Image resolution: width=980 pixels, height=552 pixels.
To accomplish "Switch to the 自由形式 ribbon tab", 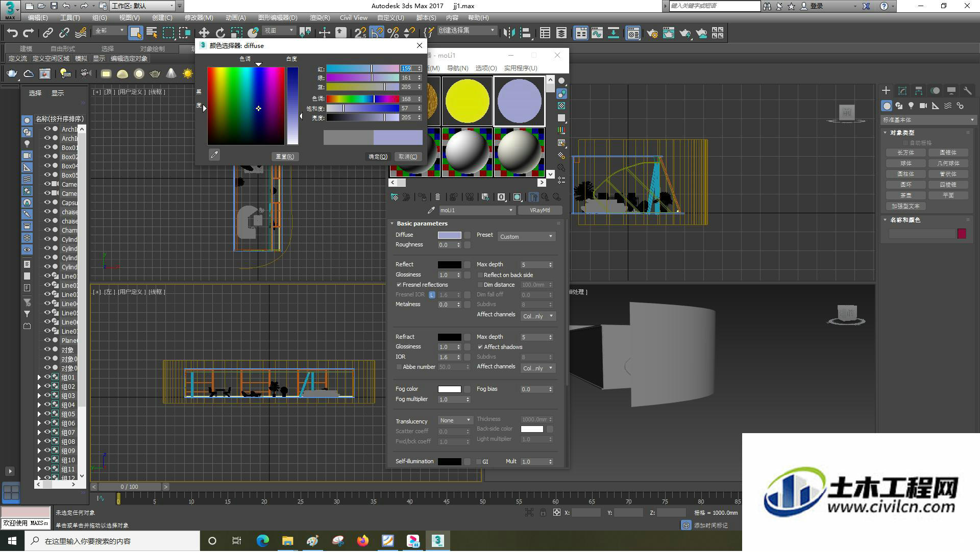I will point(63,48).
